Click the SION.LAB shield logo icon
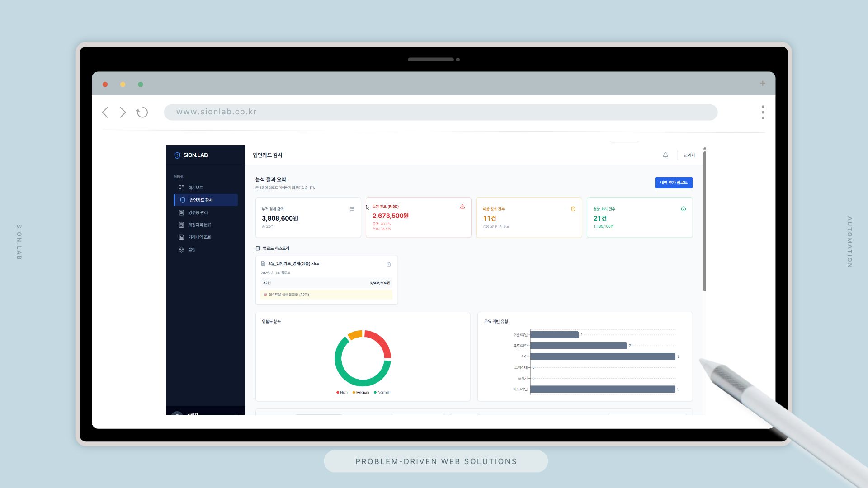Viewport: 868px width, 488px height. coord(177,155)
